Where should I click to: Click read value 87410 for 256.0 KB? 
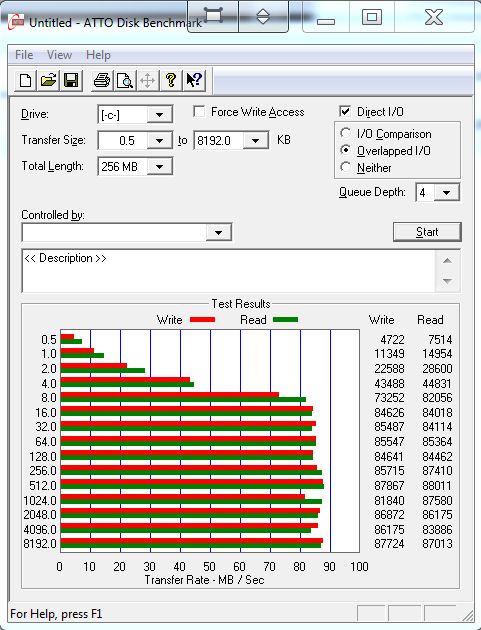pos(437,470)
